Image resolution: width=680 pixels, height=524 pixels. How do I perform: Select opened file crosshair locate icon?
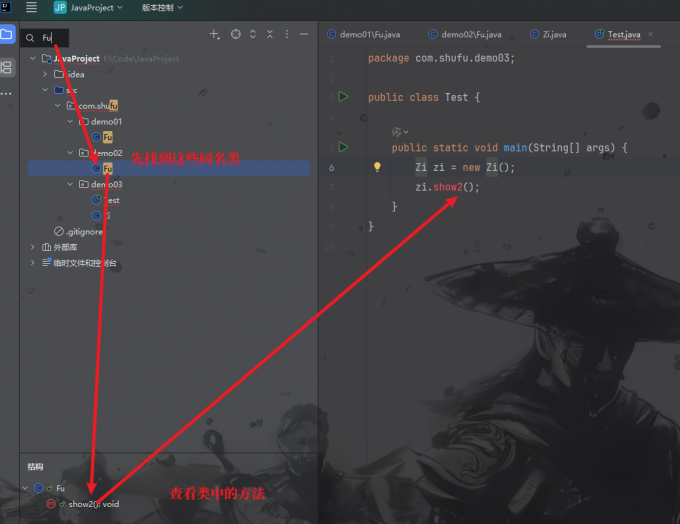point(235,34)
